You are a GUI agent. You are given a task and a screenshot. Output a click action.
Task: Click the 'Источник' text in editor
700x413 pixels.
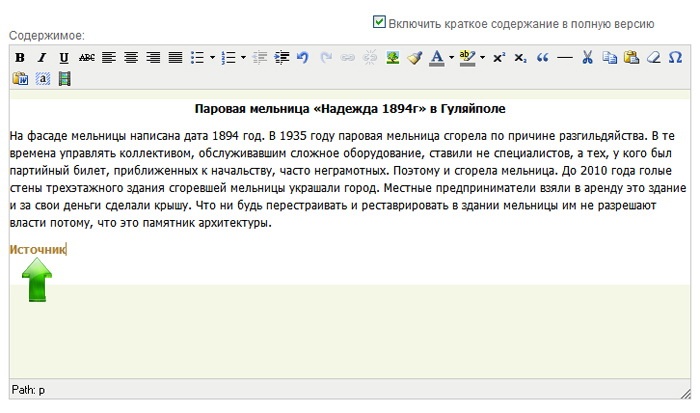pyautogui.click(x=38, y=249)
